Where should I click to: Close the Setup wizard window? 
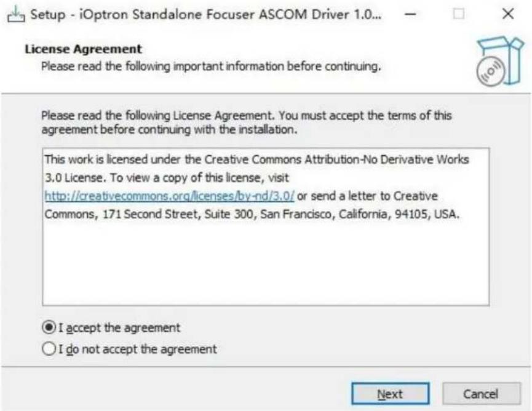pyautogui.click(x=508, y=14)
